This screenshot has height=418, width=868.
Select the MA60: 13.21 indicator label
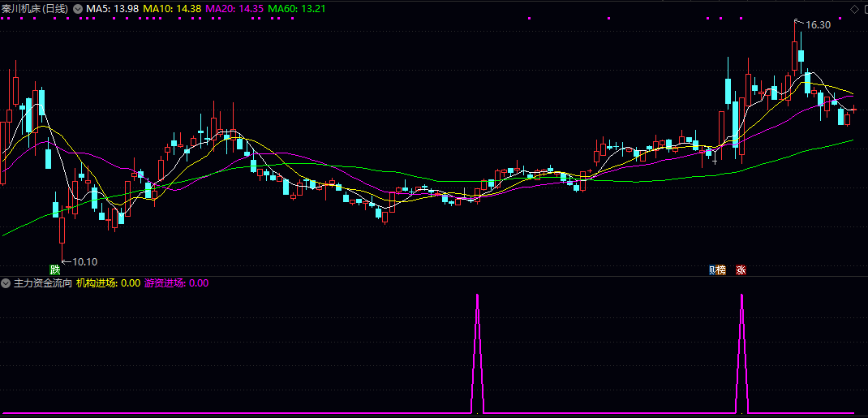(297, 8)
